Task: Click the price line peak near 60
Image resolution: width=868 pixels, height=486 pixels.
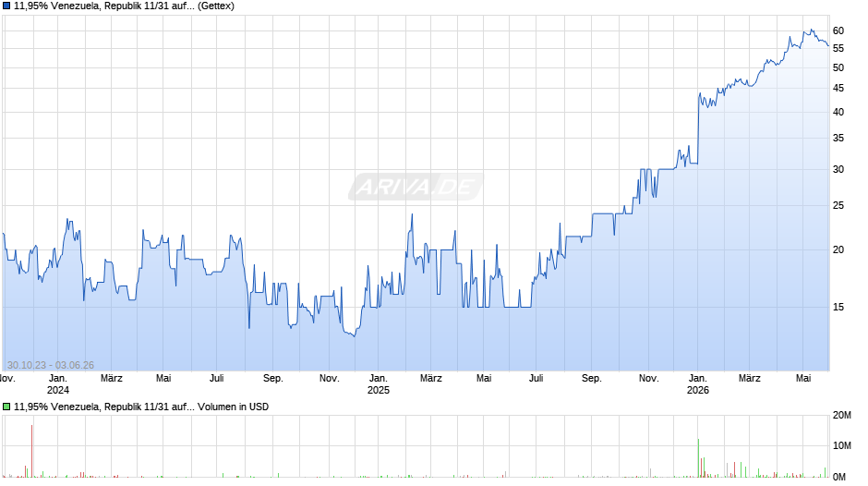Action: coord(812,30)
